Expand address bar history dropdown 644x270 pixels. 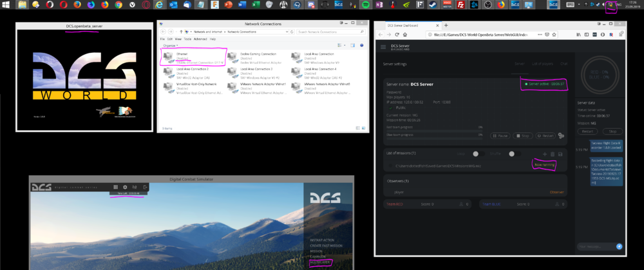[287, 32]
